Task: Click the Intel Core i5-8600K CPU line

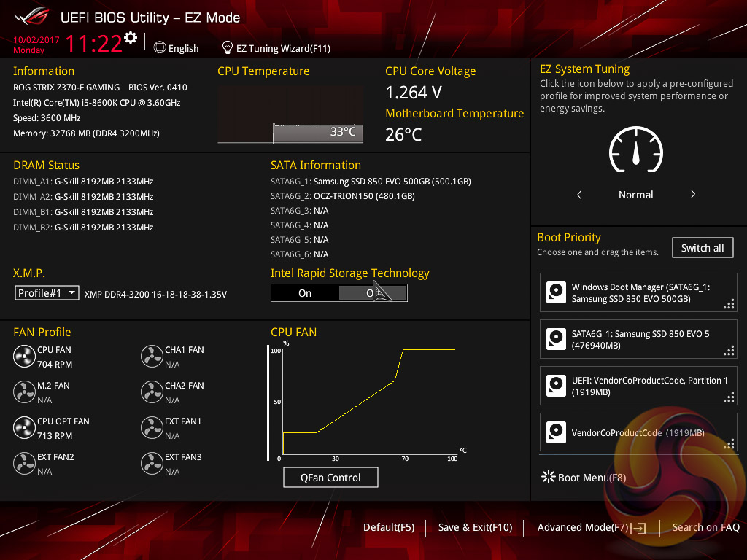Action: pos(97,103)
